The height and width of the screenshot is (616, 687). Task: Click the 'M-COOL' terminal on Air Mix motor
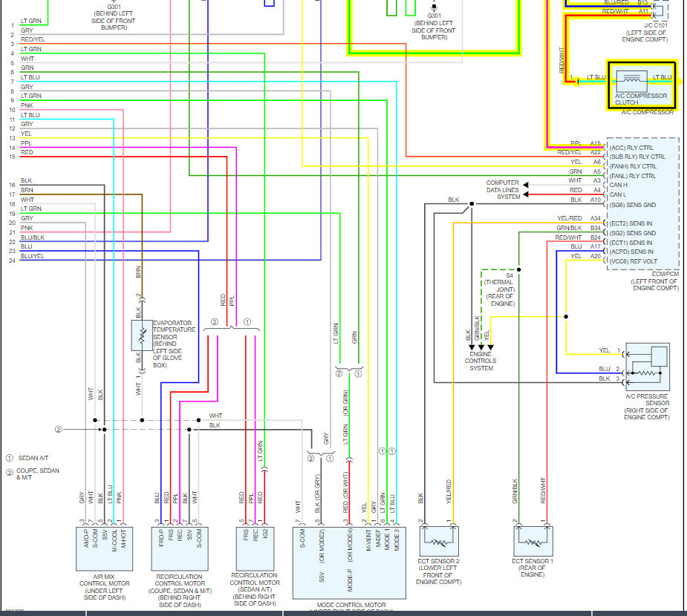click(x=115, y=540)
